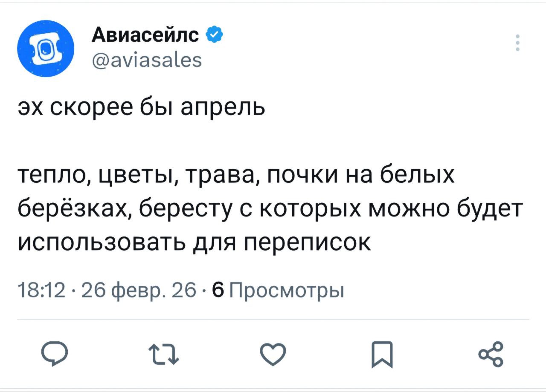The height and width of the screenshot is (392, 546).
Task: Open the three-dot more options menu
Action: point(517,43)
